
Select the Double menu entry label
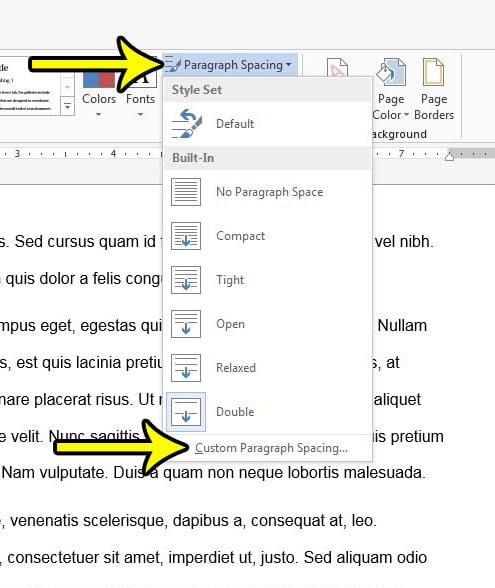(235, 412)
